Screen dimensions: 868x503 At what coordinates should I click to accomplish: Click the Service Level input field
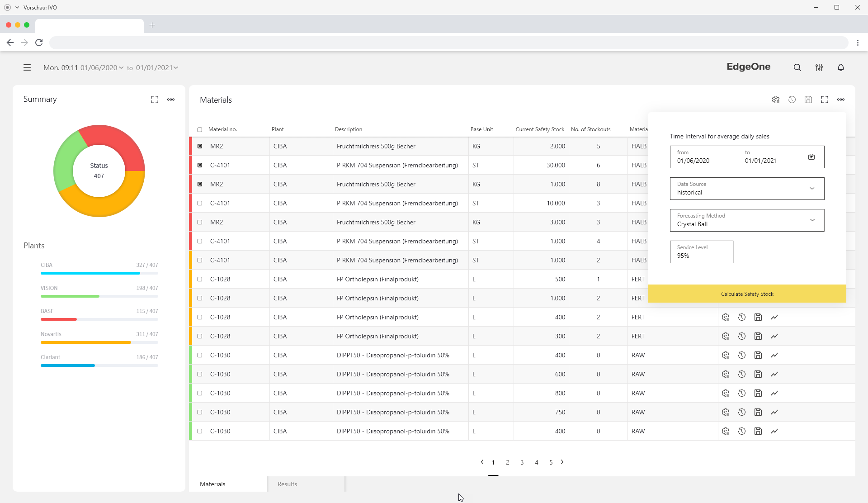pos(701,252)
